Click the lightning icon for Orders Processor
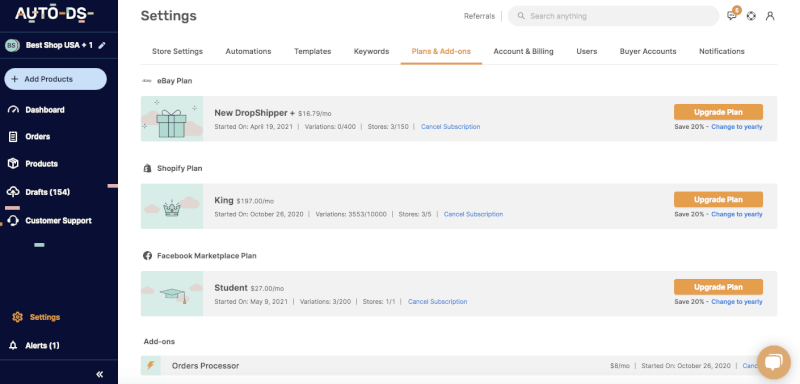Viewport: 800px width, 384px height. coord(151,366)
